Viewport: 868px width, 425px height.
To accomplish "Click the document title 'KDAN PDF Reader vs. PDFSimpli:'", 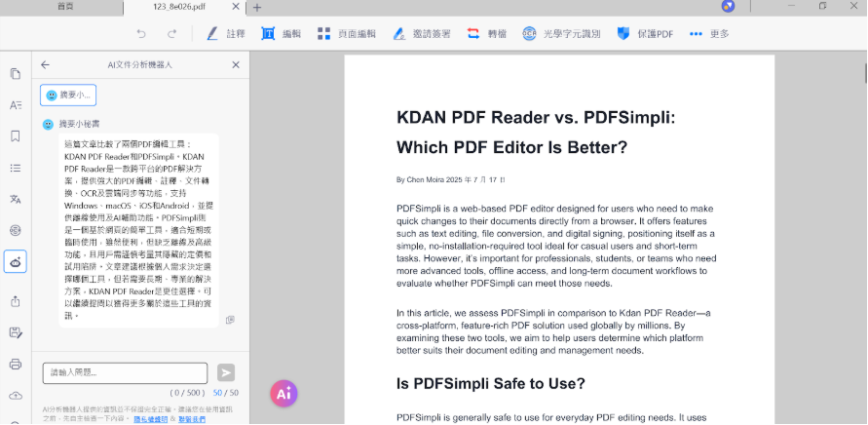I will pos(536,118).
